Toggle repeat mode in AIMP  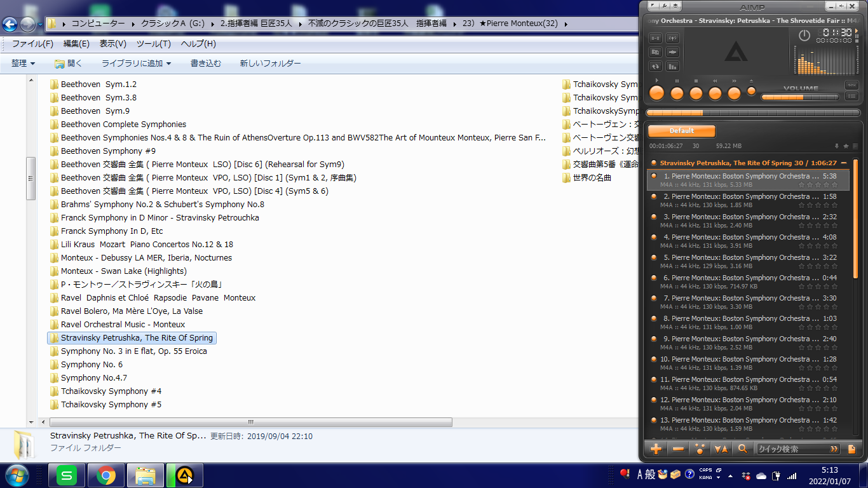[655, 66]
